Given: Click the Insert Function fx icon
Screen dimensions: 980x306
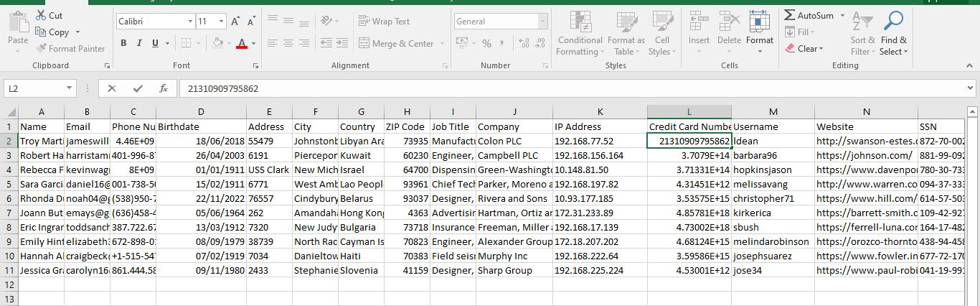Looking at the screenshot, I should [164, 88].
